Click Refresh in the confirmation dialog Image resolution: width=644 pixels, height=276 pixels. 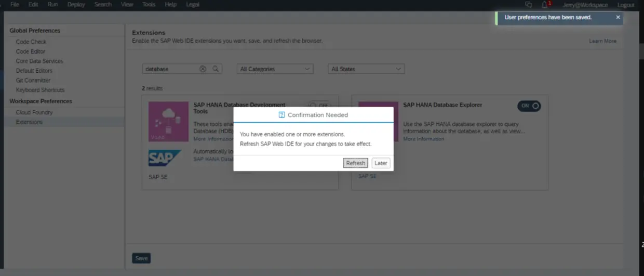tap(356, 163)
